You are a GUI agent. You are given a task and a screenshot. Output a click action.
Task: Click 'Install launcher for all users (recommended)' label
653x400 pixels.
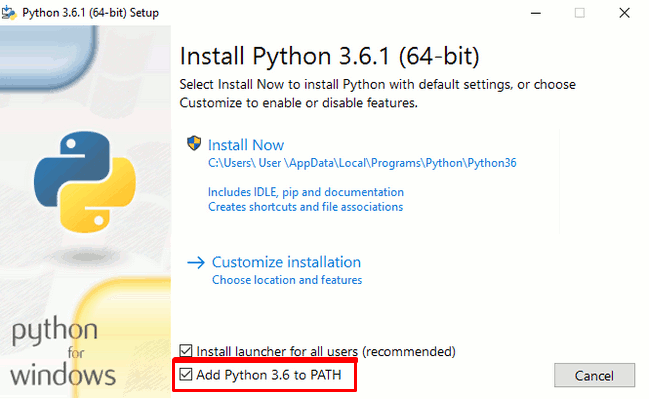[x=326, y=352]
